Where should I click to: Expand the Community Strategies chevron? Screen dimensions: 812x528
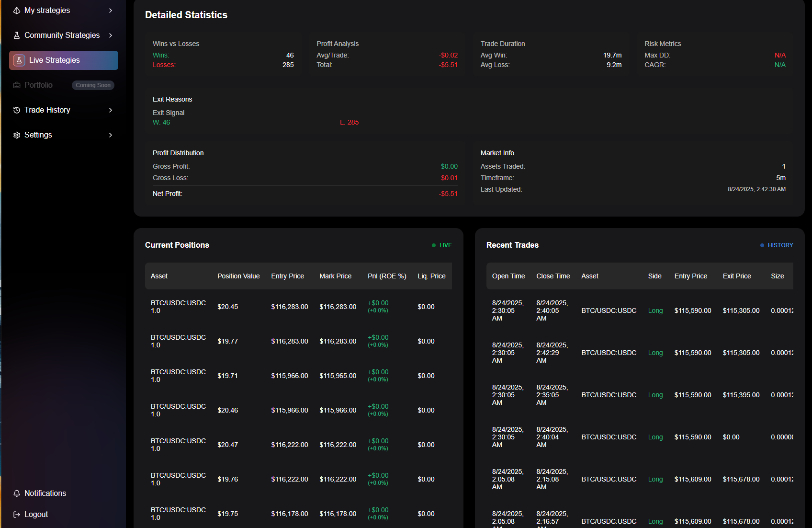pyautogui.click(x=111, y=35)
